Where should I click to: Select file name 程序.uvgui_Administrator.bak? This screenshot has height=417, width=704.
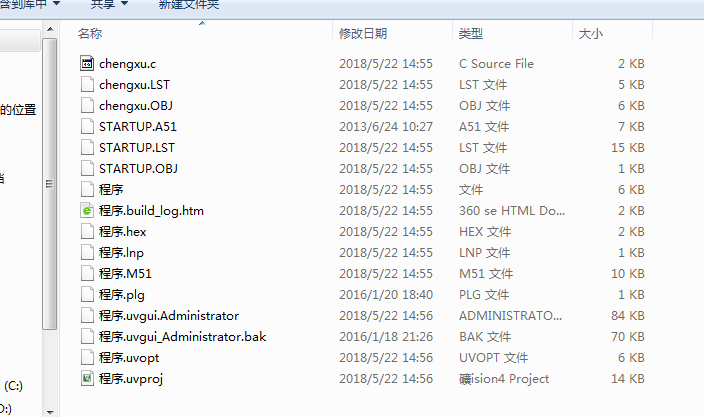pyautogui.click(x=182, y=337)
